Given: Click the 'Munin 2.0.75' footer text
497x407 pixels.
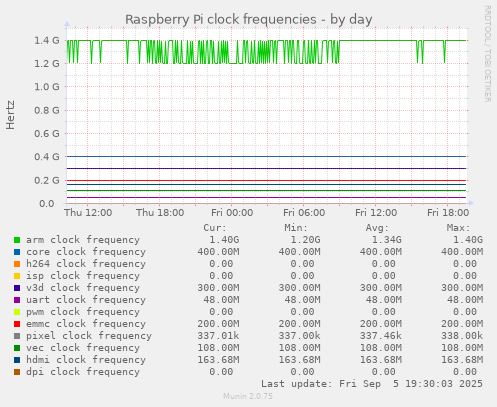Looking at the screenshot, I should click(x=248, y=396).
